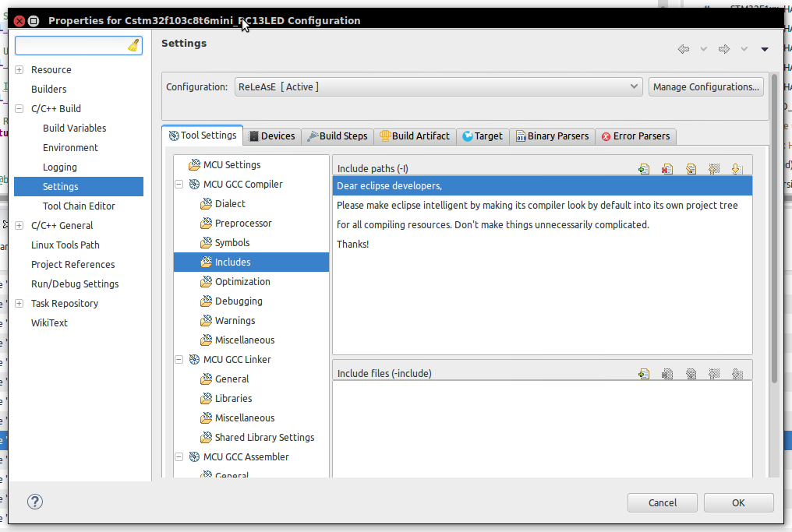Select WikiText item

point(49,323)
